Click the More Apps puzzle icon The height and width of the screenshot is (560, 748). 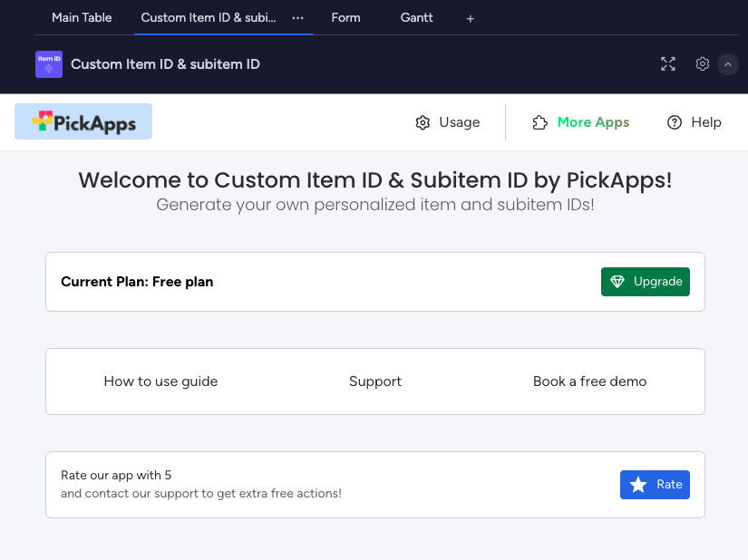point(540,122)
